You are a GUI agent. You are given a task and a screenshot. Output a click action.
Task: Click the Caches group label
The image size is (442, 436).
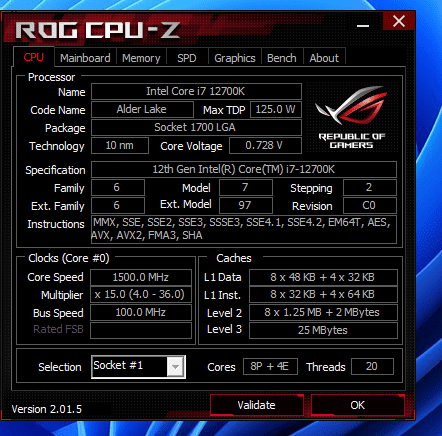click(234, 258)
